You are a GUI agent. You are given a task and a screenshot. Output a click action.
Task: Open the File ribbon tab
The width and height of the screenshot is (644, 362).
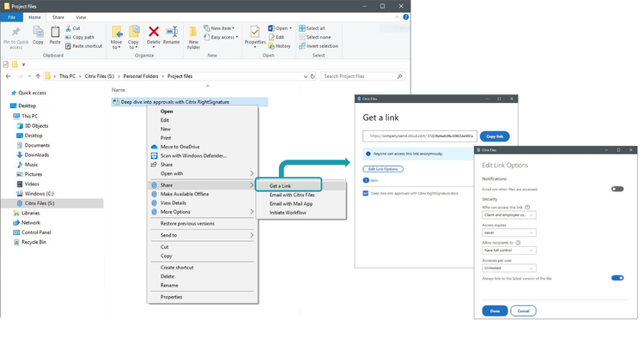point(11,17)
